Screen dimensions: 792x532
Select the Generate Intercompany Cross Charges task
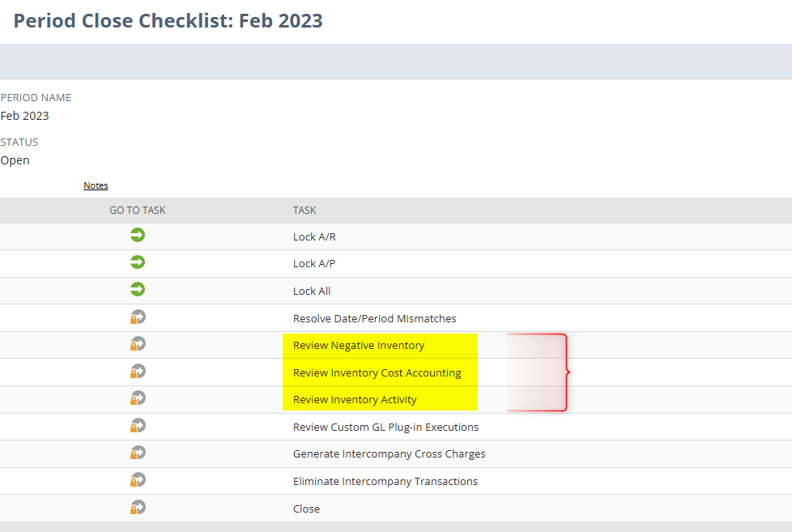(x=389, y=453)
